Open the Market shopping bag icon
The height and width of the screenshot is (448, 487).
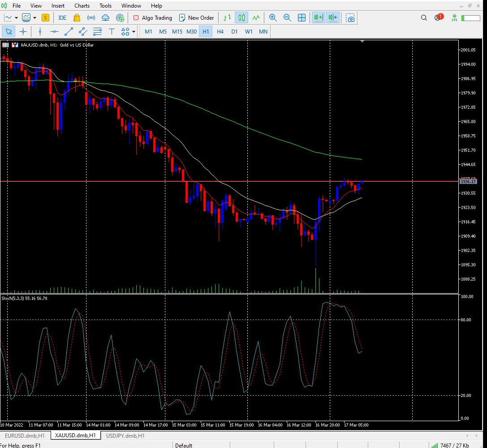pos(77,18)
